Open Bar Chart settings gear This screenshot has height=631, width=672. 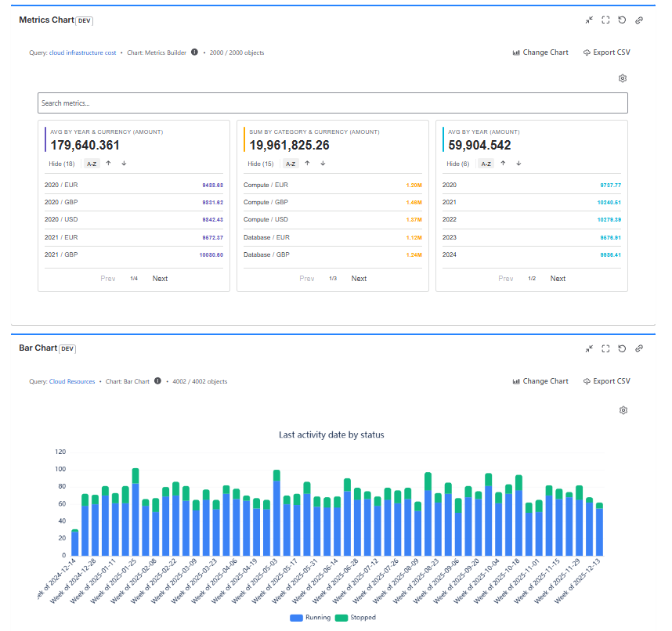tap(623, 410)
